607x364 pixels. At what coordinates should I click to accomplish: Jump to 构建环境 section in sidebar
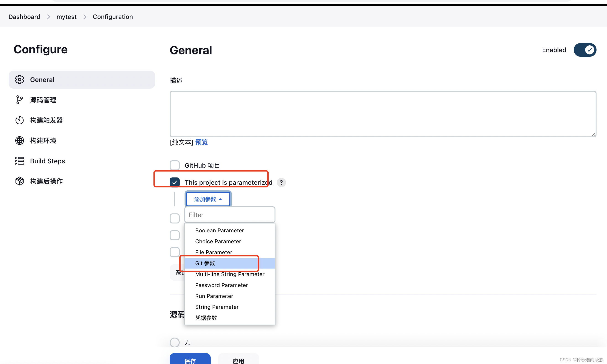click(82, 141)
